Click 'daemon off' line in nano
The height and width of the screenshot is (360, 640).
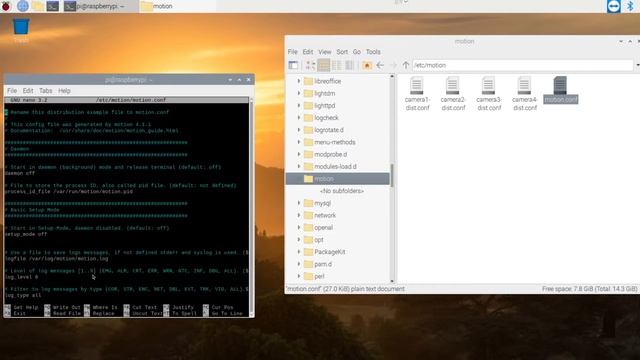(20, 173)
